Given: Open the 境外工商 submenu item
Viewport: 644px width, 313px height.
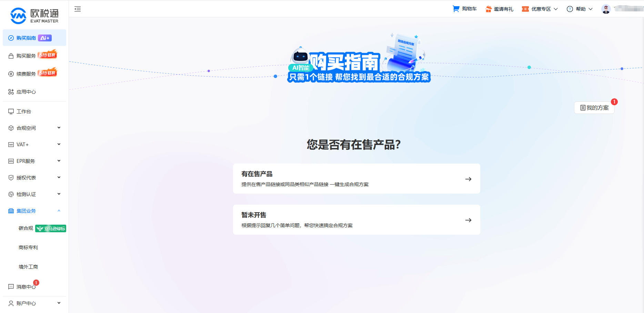Looking at the screenshot, I should point(28,267).
